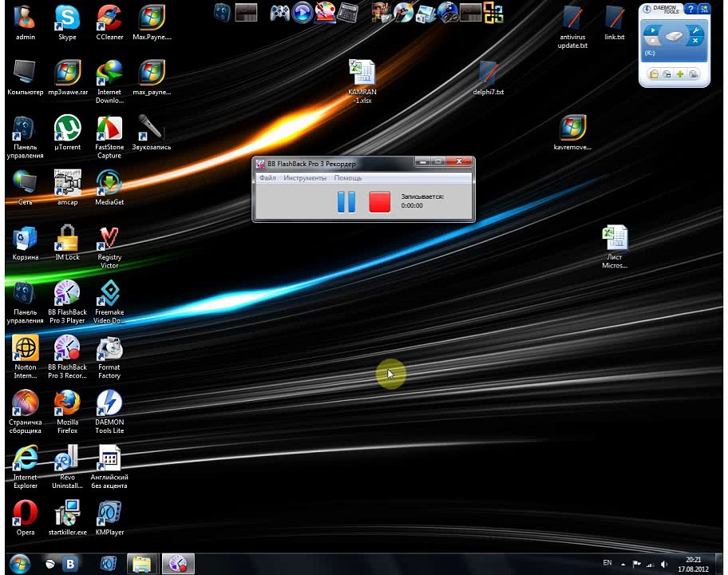Open the B icon pinned in the taskbar
Screen dimensions: 728x575
(x=70, y=564)
